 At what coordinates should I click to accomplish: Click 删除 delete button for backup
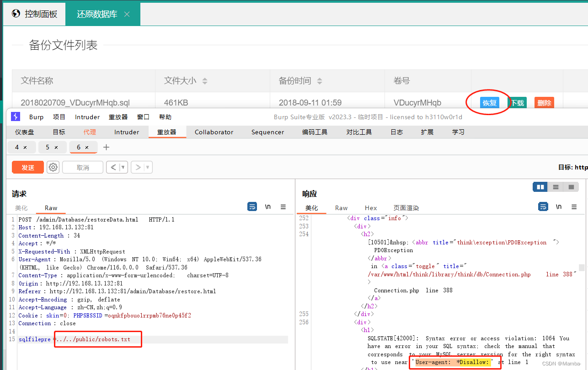544,103
